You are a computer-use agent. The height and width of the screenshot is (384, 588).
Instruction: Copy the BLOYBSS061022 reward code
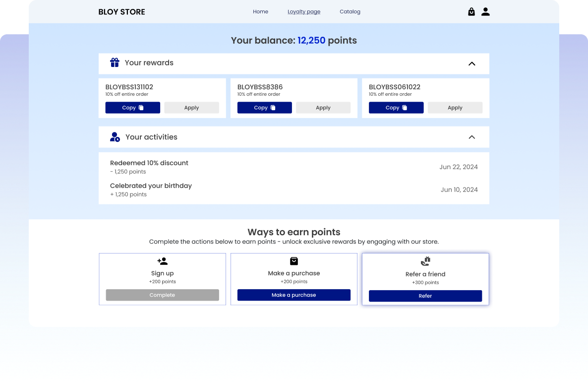coord(396,108)
